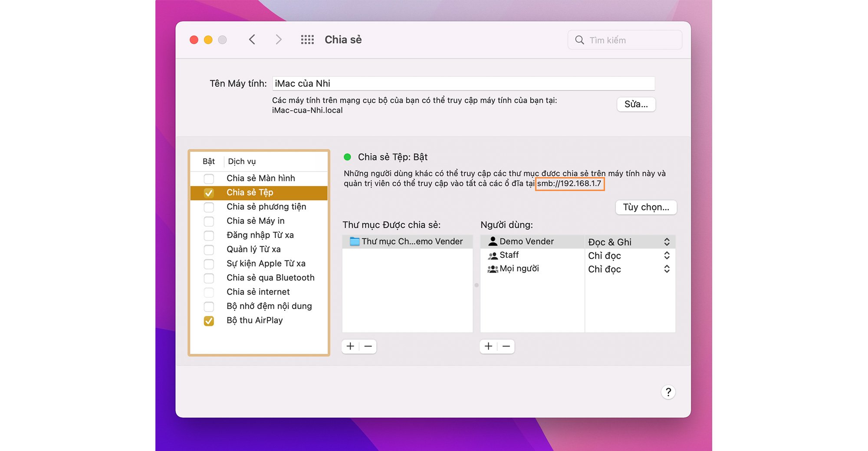Remove a user with minus button
This screenshot has width=868, height=451.
point(506,346)
